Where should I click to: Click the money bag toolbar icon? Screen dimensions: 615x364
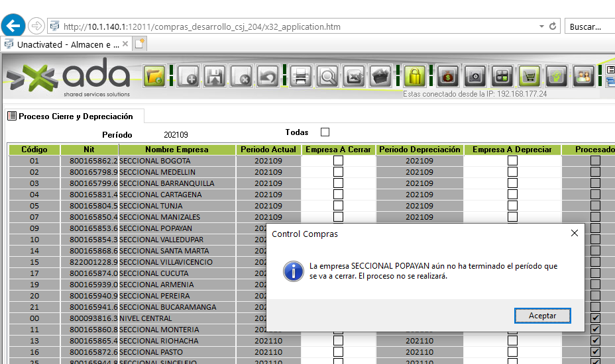pos(449,77)
